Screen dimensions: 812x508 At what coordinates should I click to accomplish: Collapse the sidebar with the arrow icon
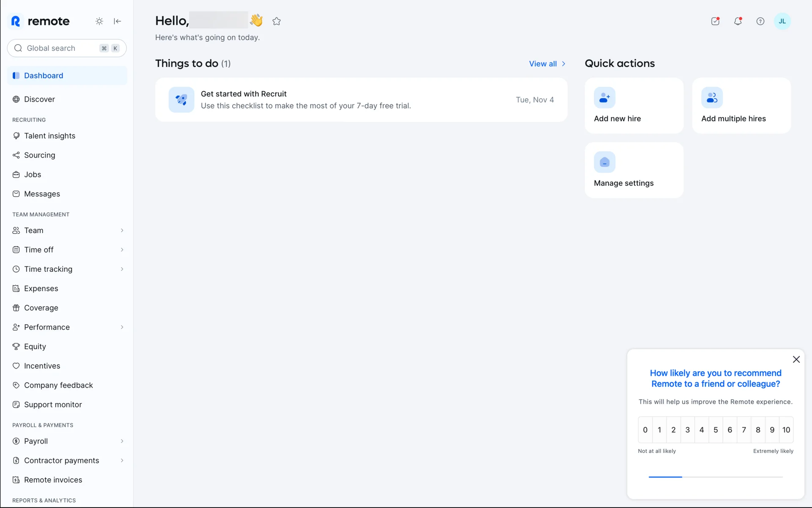(x=118, y=21)
